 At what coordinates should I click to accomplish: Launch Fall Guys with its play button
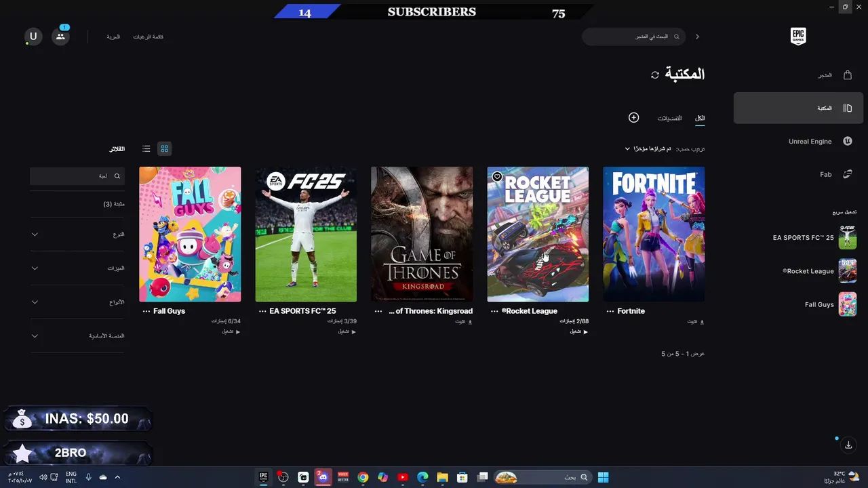pyautogui.click(x=231, y=331)
